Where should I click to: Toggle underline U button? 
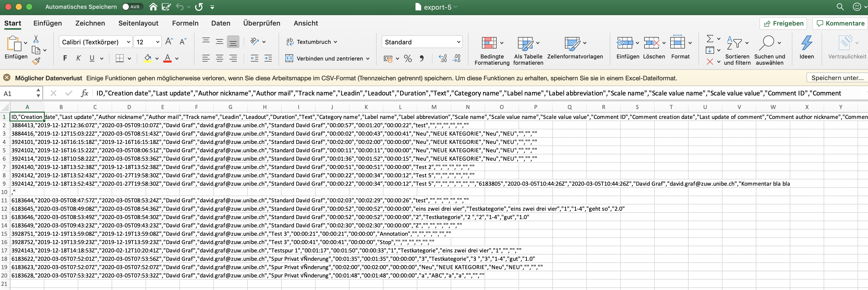pyautogui.click(x=92, y=58)
